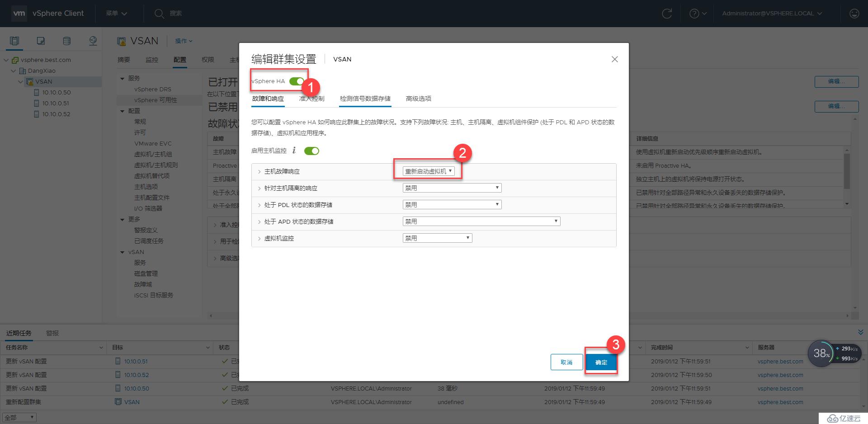Expand the 主机故障响应 row
This screenshot has height=424, width=868.
(259, 172)
